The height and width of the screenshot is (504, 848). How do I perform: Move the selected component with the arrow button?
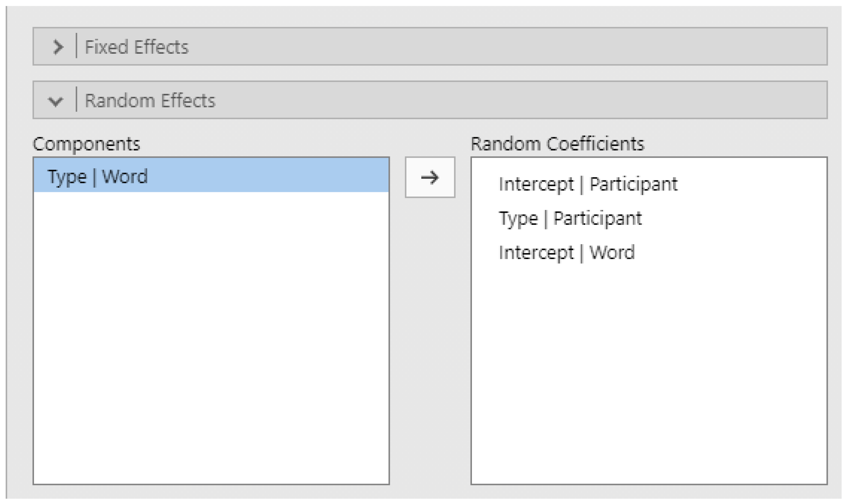430,177
